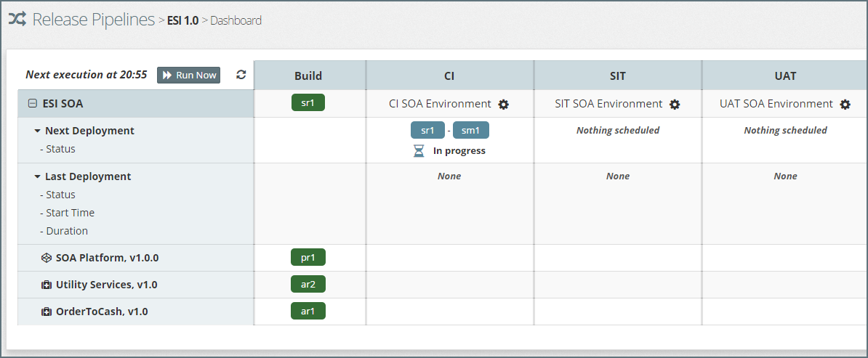Click the OrderToCash briefcase icon
This screenshot has height=358, width=868.
pos(46,312)
